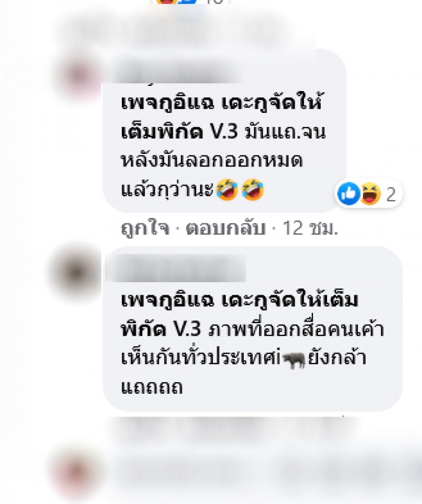Click the text หลังมันลอกออกหมด in the comment
Screen dimensions: 422x504
212,160
